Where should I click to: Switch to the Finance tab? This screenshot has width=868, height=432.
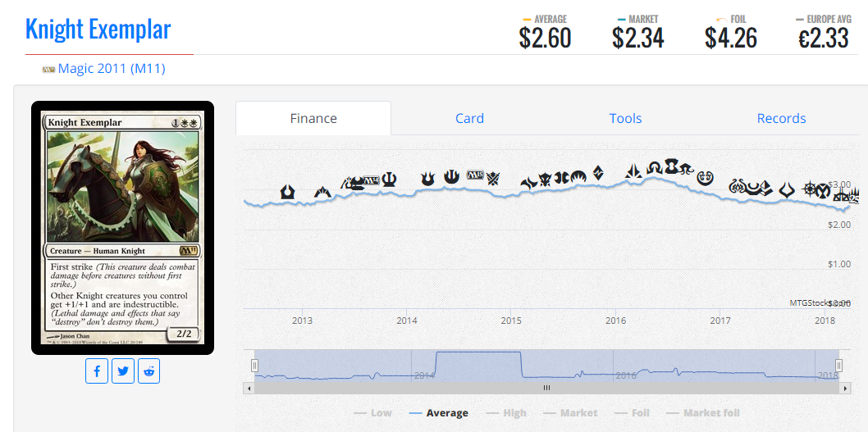coord(313,118)
